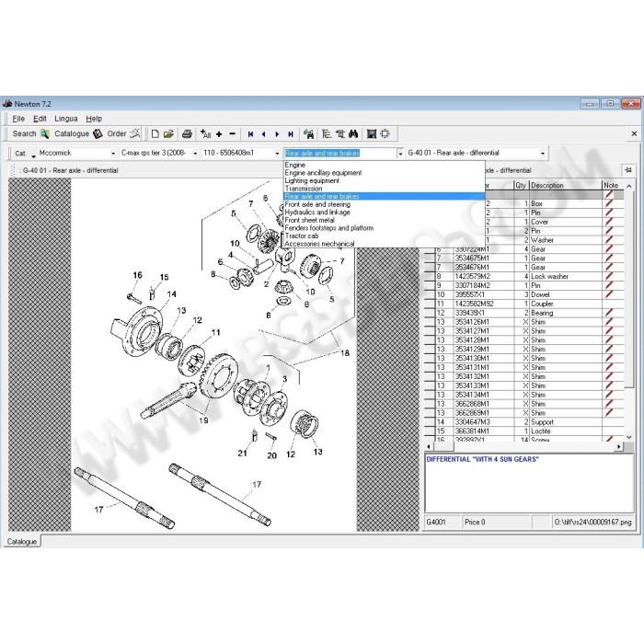The width and height of the screenshot is (644, 644).
Task: Click the binoculars find icon
Action: 353,134
